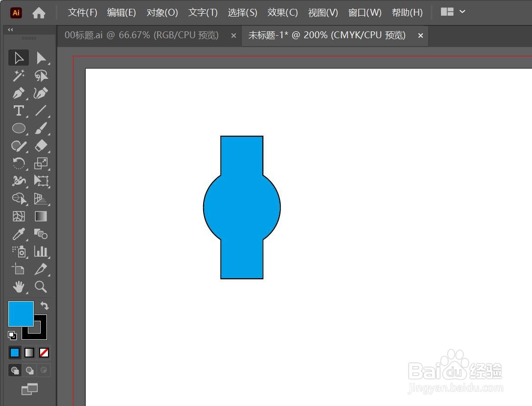The image size is (532, 406).
Task: Select the Hand tool
Action: pos(19,287)
